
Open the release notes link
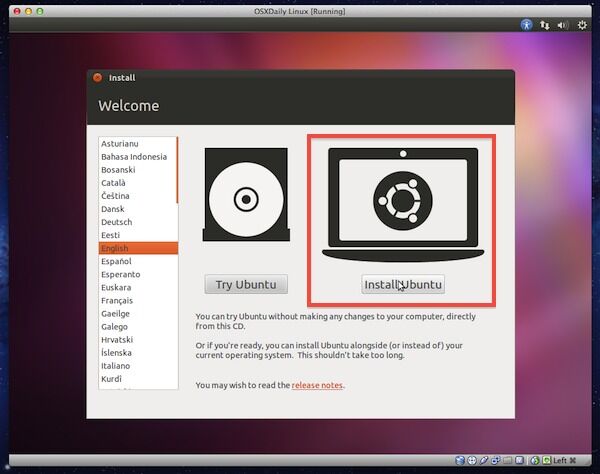click(317, 385)
